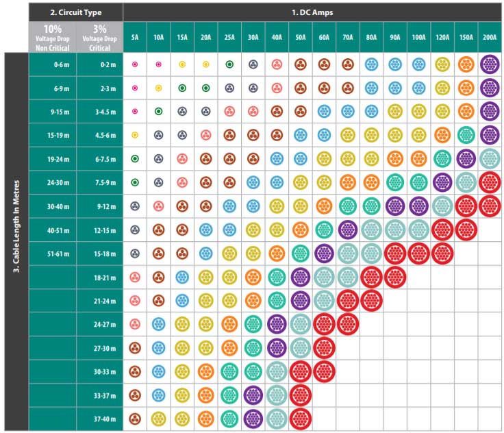The width and height of the screenshot is (504, 433).
Task: Click the red cable icon for 150A at 12-15 m
Action: coord(466,230)
